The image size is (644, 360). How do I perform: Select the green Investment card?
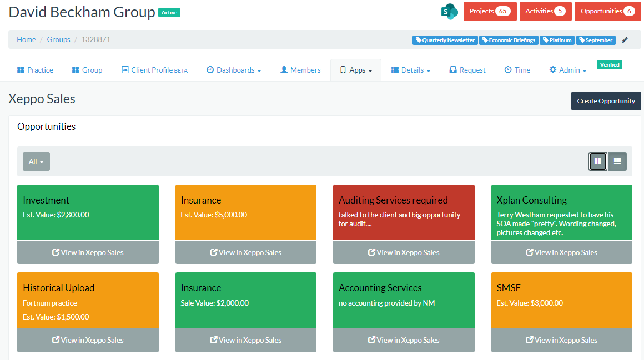[88, 212]
